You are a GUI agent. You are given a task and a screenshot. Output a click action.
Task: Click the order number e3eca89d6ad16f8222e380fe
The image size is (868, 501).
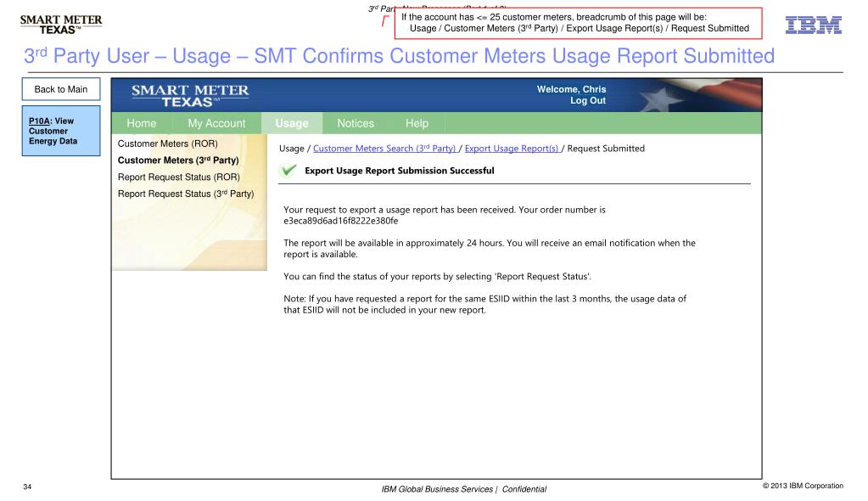coord(340,221)
